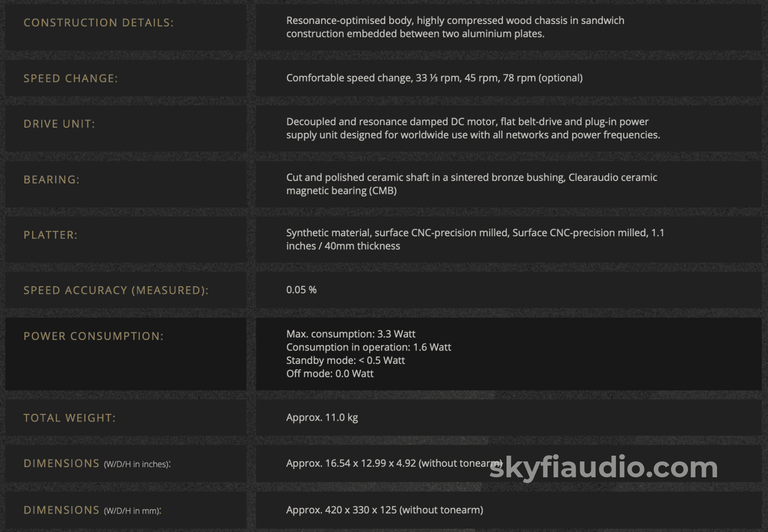Select the ceramic magnetic bearing description
Image resolution: width=768 pixels, height=532 pixels.
[471, 184]
